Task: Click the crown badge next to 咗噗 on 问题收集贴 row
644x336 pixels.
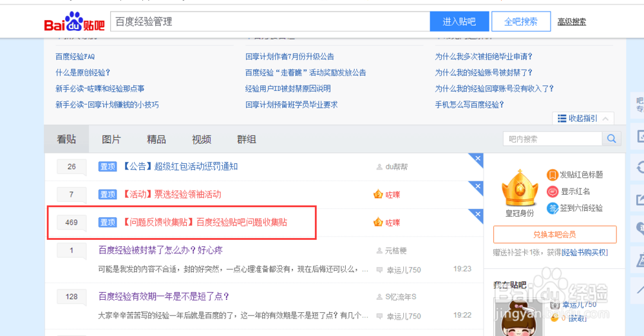Action: 378,222
